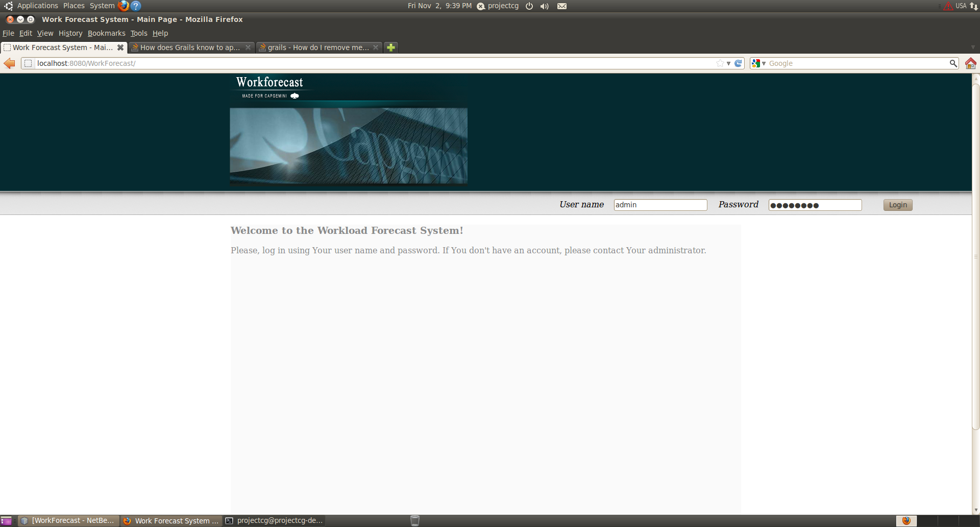Close the 'grails - How do I remove' tab
This screenshot has height=527, width=980.
[376, 47]
